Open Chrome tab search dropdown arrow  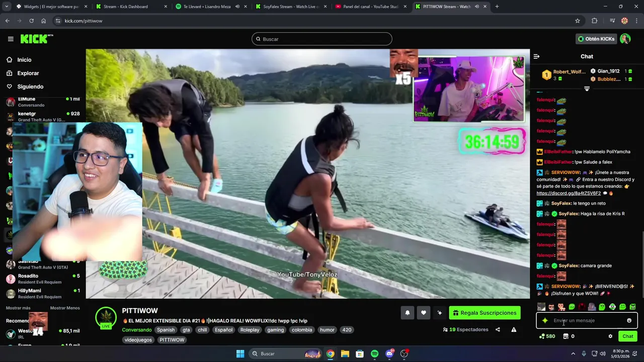7,7
